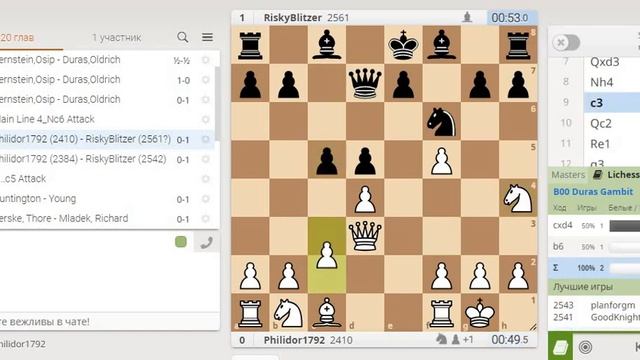640x360 pixels.
Task: Open gear settings for Main Line 4_Nc6 Attack chapter
Action: pos(206,119)
